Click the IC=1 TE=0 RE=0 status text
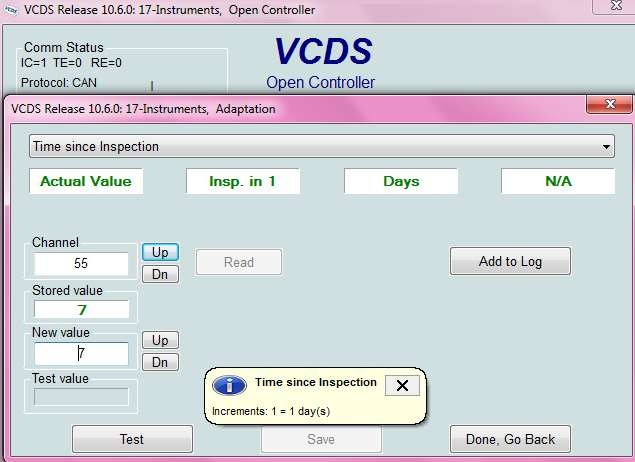The width and height of the screenshot is (635, 462). (x=71, y=63)
